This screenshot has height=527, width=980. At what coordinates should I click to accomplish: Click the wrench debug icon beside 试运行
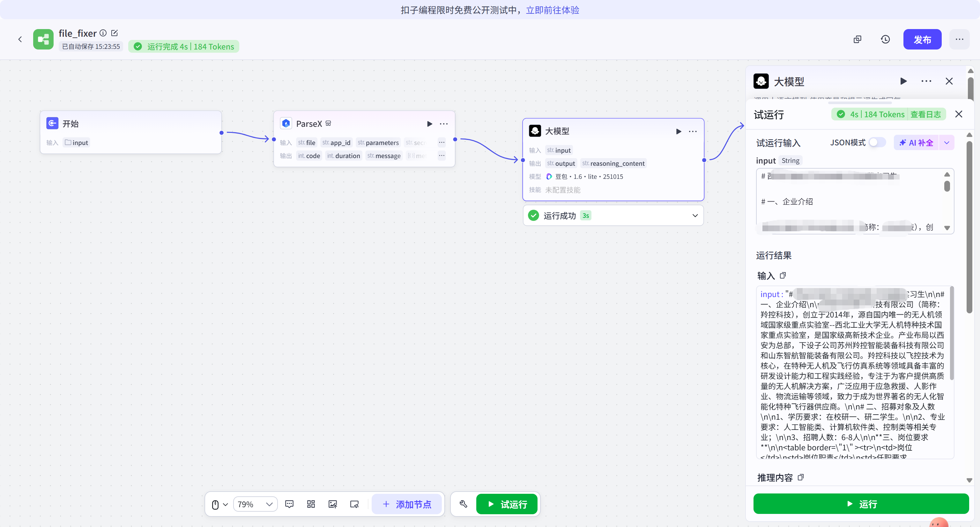(x=464, y=504)
